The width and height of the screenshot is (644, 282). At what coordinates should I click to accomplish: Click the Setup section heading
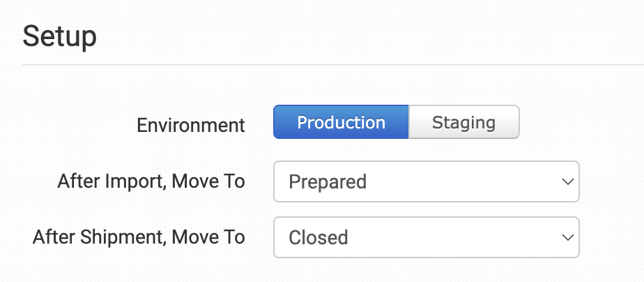(60, 36)
